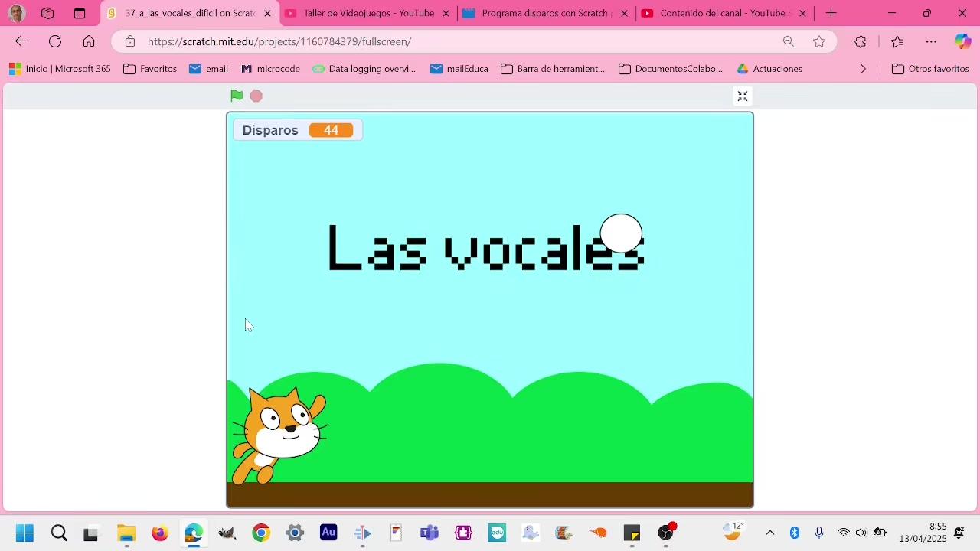Open the Wi-Fi network tray icon

tap(843, 533)
